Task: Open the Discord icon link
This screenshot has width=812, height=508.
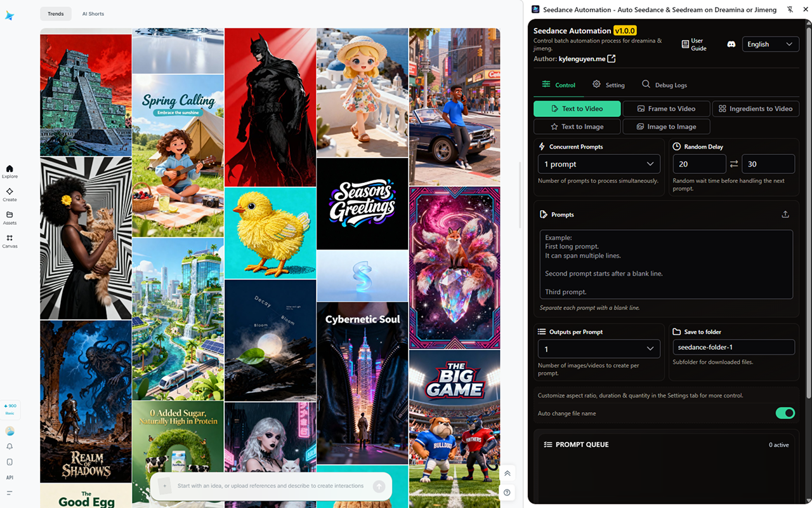Action: pos(731,44)
